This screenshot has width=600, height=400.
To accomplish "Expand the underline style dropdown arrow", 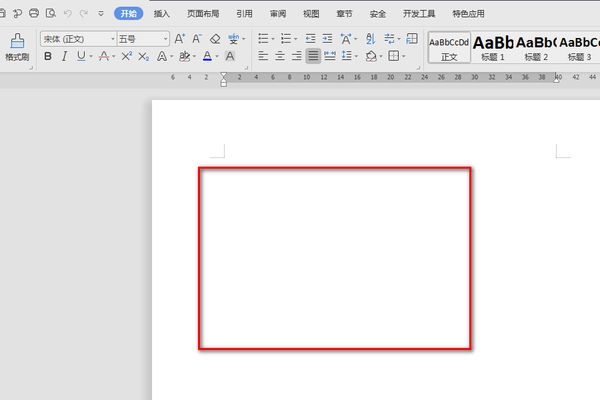I will point(93,57).
